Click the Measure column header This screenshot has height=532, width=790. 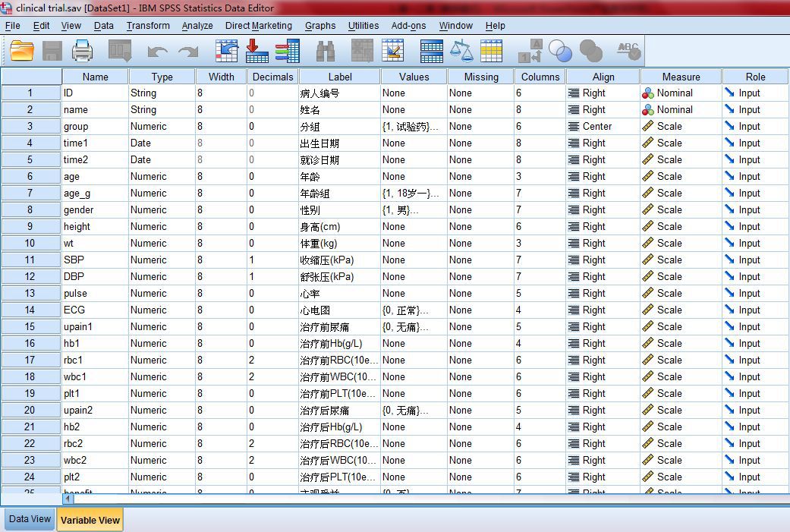click(681, 77)
